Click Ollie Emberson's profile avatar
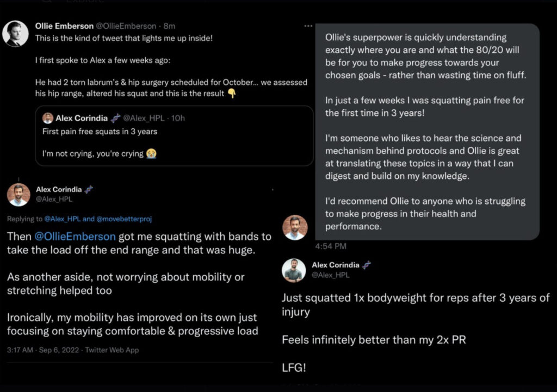 click(15, 34)
